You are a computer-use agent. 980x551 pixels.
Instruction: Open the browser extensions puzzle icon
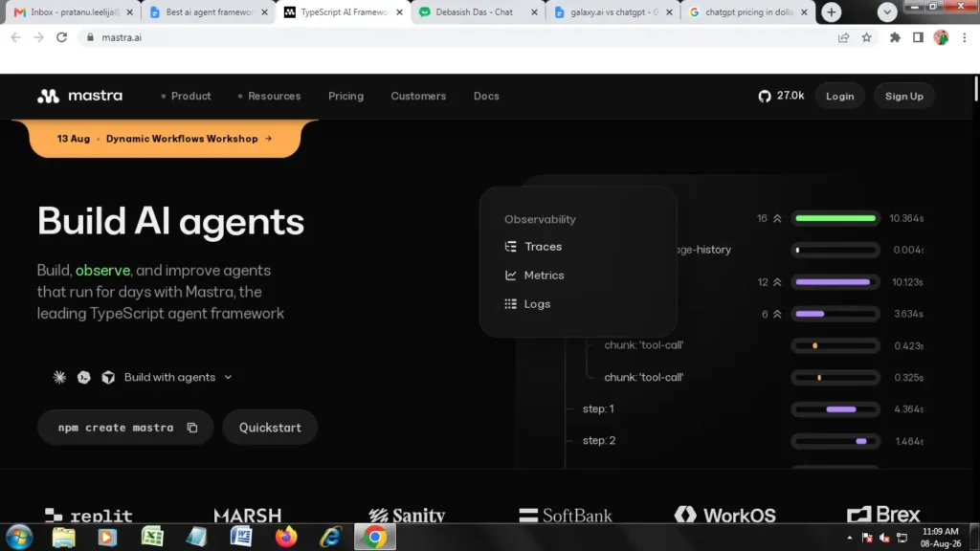(895, 37)
